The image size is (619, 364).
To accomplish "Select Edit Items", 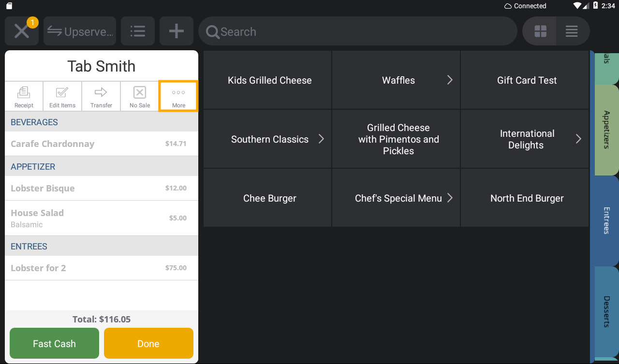I will pyautogui.click(x=62, y=97).
